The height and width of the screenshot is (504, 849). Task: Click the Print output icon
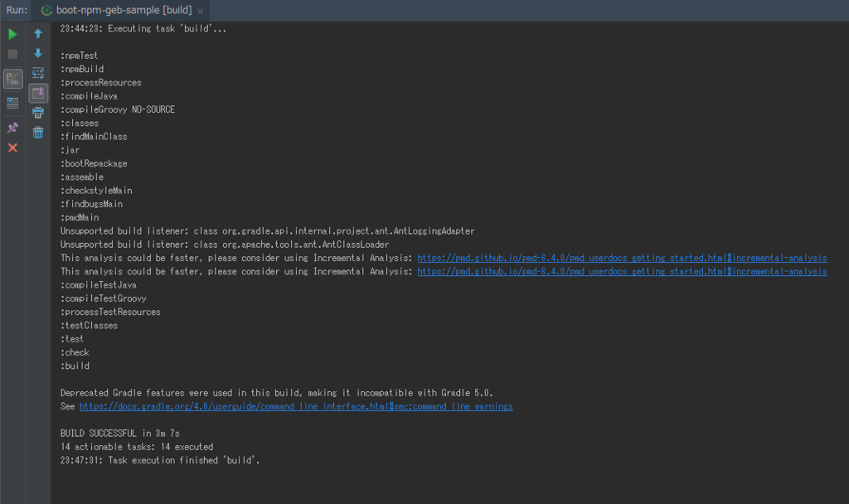[38, 113]
